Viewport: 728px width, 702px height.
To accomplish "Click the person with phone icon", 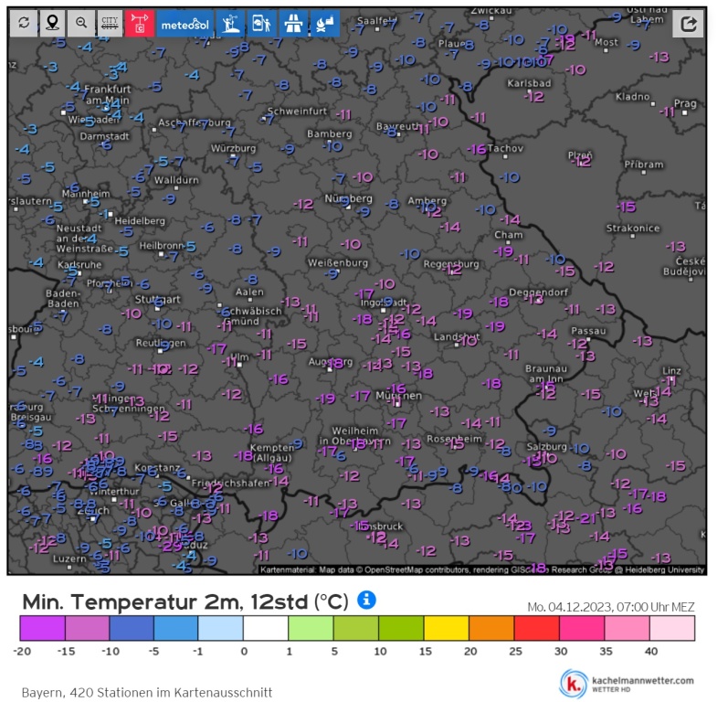I will [263, 23].
